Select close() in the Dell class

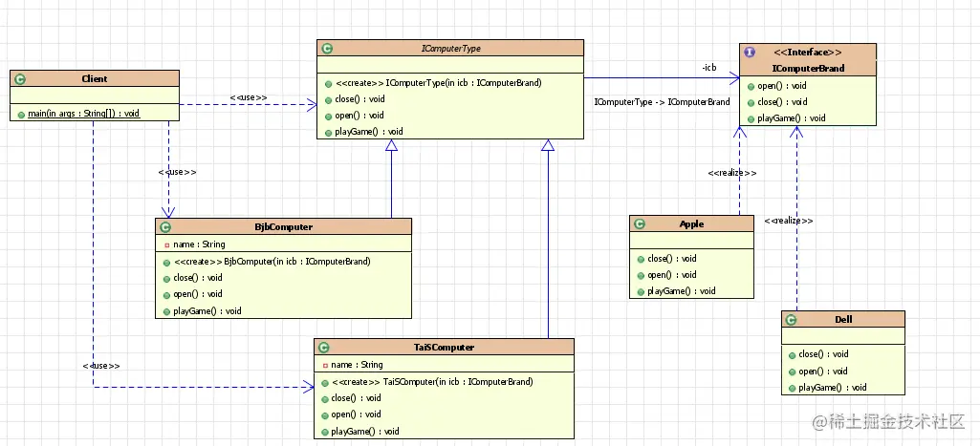coord(823,354)
